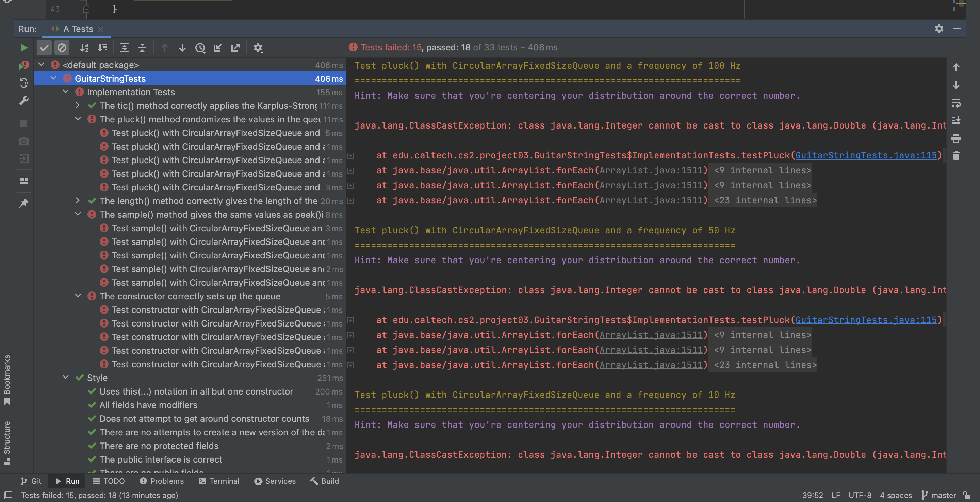Image resolution: width=980 pixels, height=502 pixels.
Task: Open the Terminal tool window tab
Action: (x=219, y=481)
